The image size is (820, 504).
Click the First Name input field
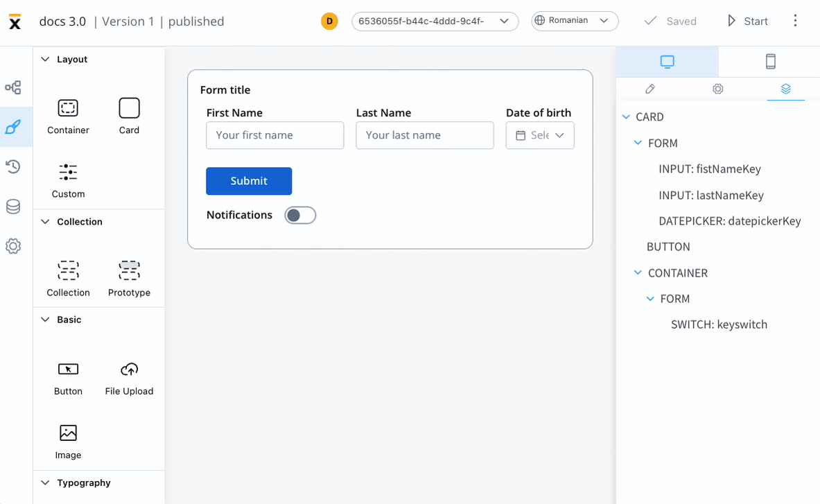[x=275, y=135]
